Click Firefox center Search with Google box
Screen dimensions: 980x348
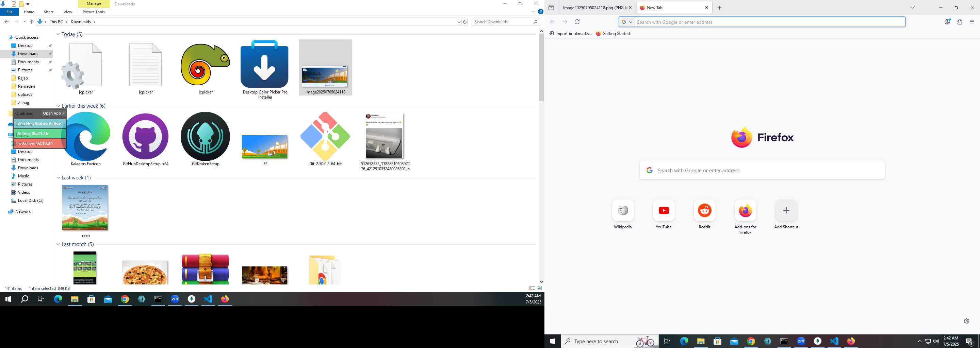click(x=762, y=170)
